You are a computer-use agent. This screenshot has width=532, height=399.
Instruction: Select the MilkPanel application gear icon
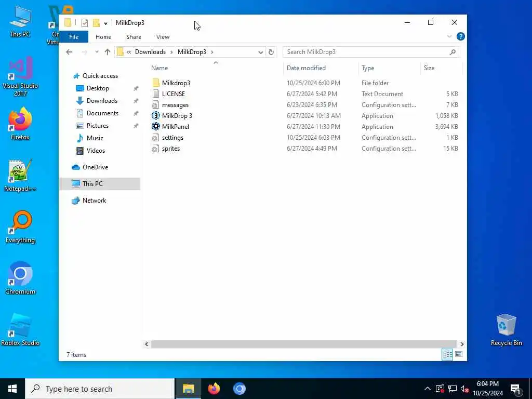[x=156, y=127]
